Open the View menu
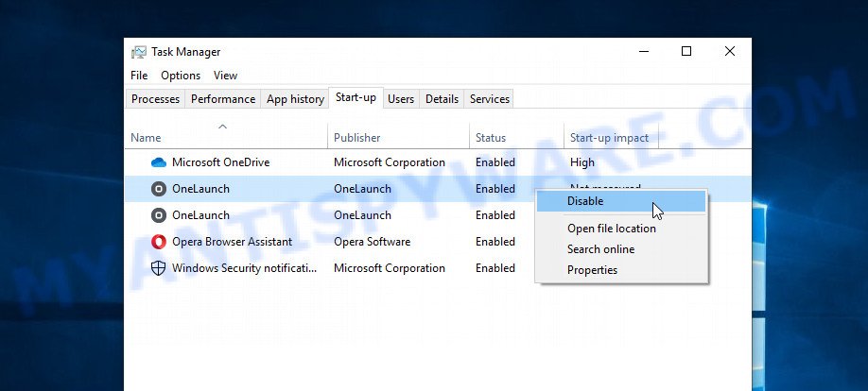This screenshot has height=391, width=868. [225, 76]
